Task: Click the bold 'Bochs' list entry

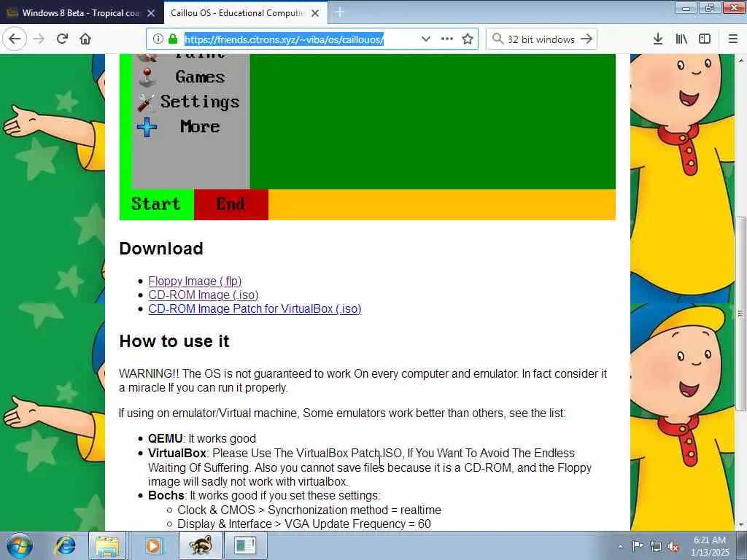Action: [166, 495]
